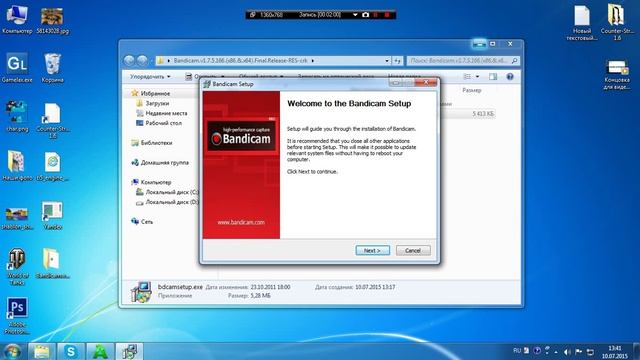The image size is (640, 360).
Task: Select Counter-Strike 1.6 archive at top right
Action: [617, 22]
